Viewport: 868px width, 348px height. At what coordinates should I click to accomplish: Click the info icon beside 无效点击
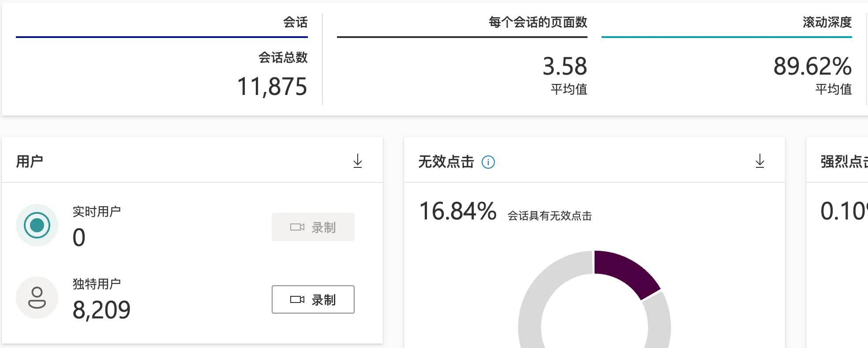click(x=488, y=162)
